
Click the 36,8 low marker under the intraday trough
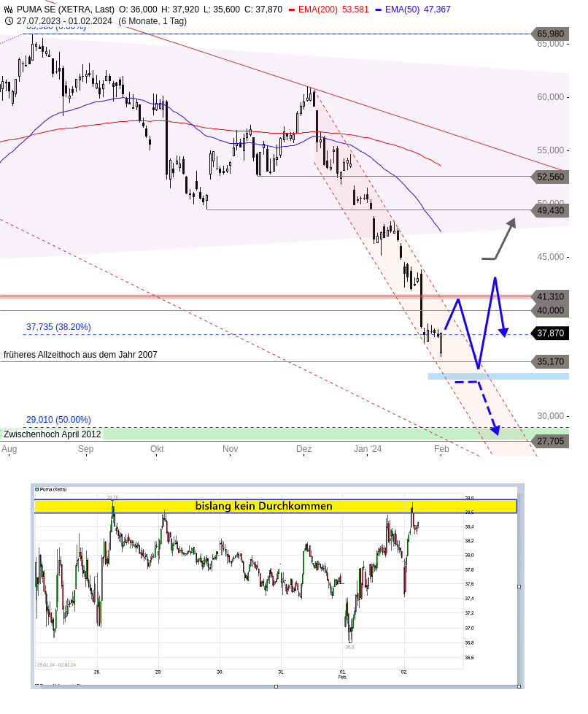(x=349, y=647)
